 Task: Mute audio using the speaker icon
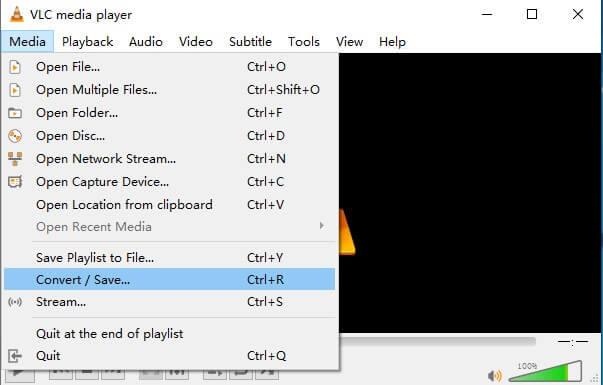pos(495,375)
